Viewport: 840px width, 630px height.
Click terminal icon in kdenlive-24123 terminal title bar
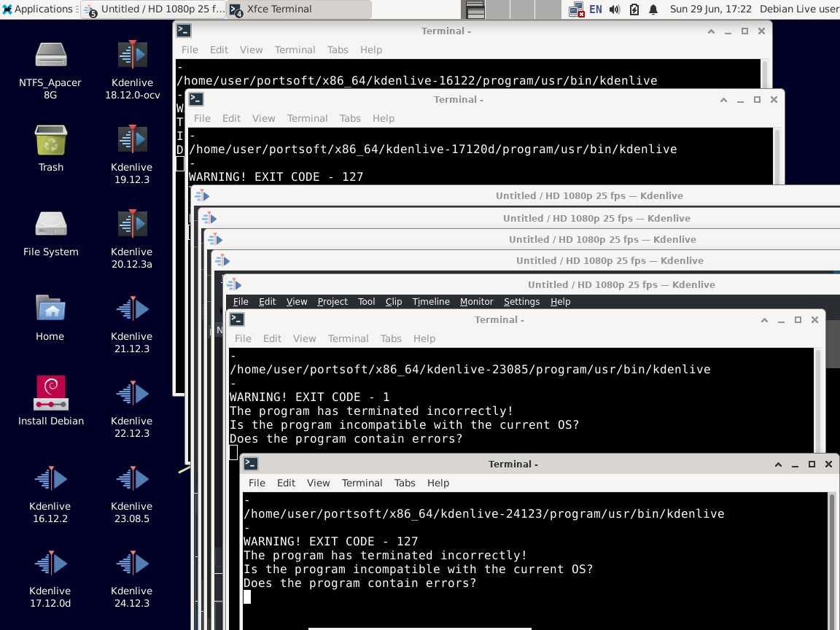(x=251, y=464)
